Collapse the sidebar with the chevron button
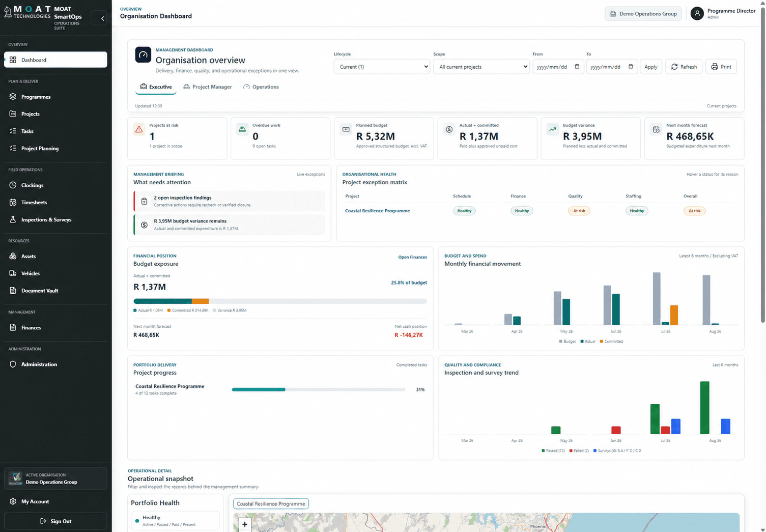Screen dimensions: 766x532 (x=102, y=18)
